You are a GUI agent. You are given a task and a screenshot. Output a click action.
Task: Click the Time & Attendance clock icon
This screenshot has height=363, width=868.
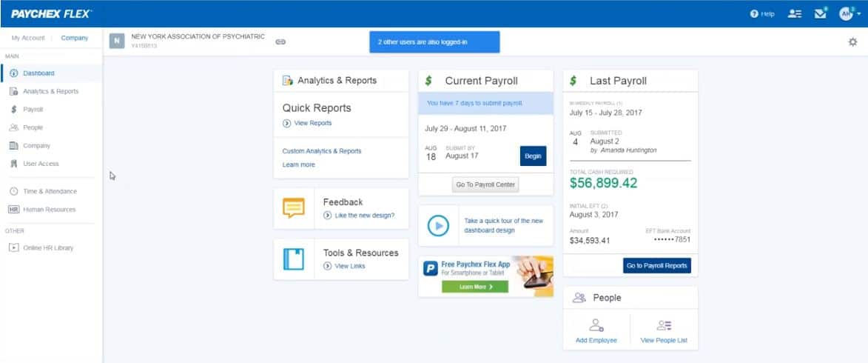tap(14, 191)
